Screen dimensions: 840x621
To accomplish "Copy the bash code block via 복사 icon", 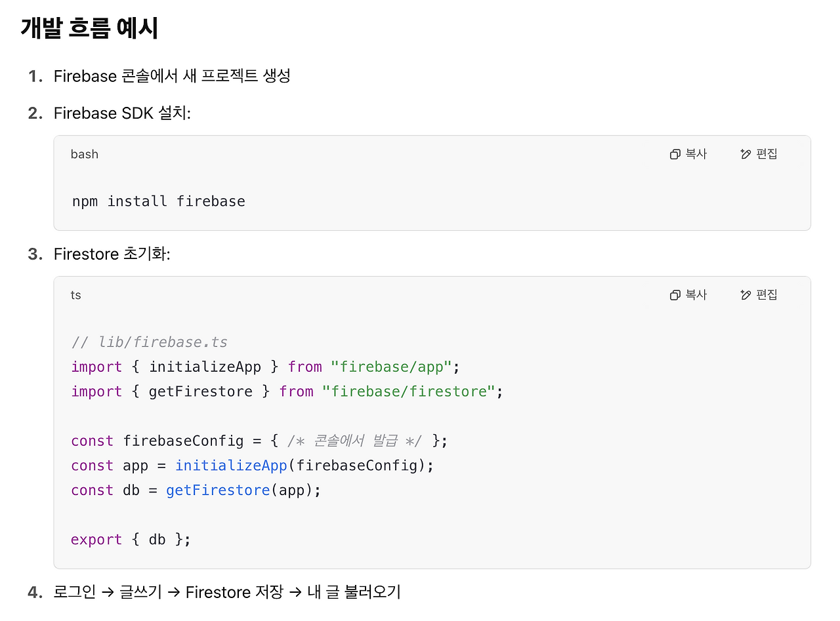I will (688, 154).
